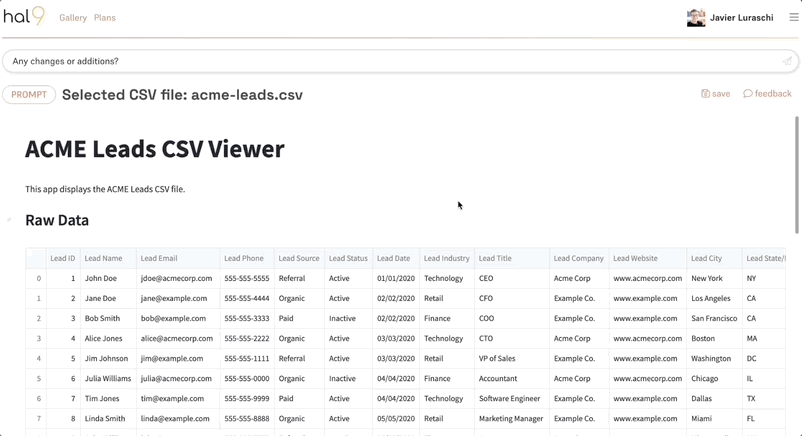Click the PROMPT button
This screenshot has height=436, width=802.
point(29,95)
